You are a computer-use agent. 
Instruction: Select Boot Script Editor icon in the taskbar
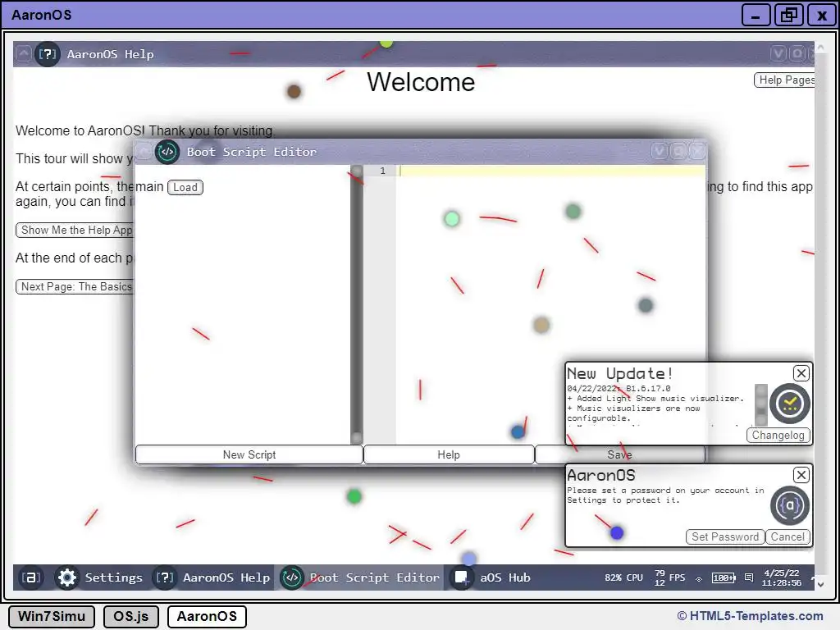(292, 577)
